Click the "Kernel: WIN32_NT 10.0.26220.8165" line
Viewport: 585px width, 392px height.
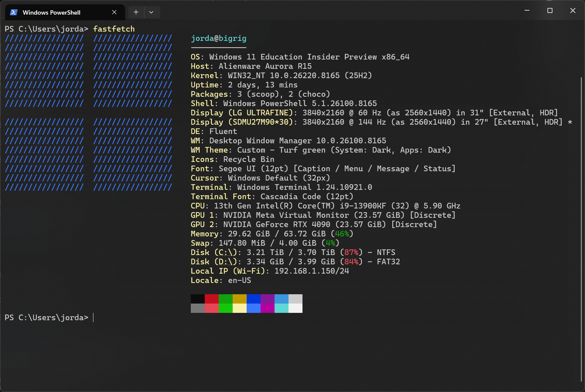click(x=282, y=75)
